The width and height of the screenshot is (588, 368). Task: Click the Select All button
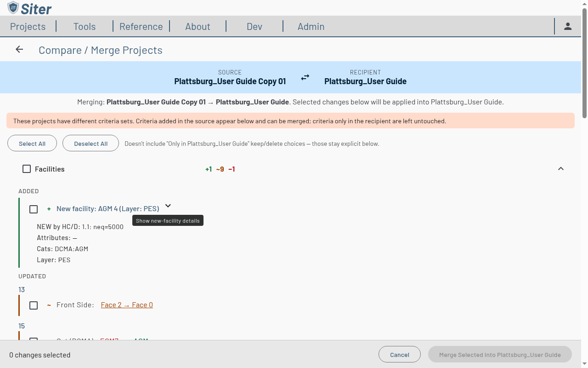click(32, 144)
